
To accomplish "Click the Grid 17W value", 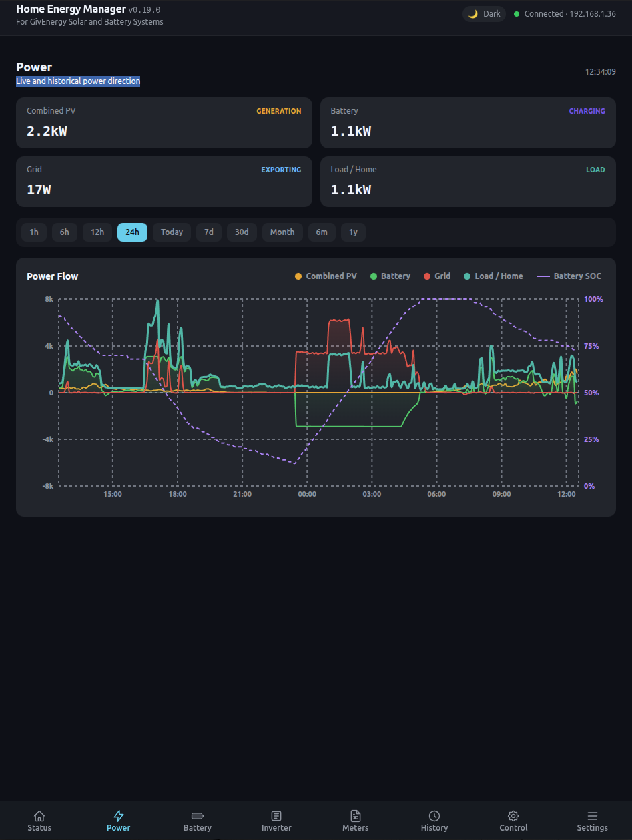I will (x=39, y=190).
